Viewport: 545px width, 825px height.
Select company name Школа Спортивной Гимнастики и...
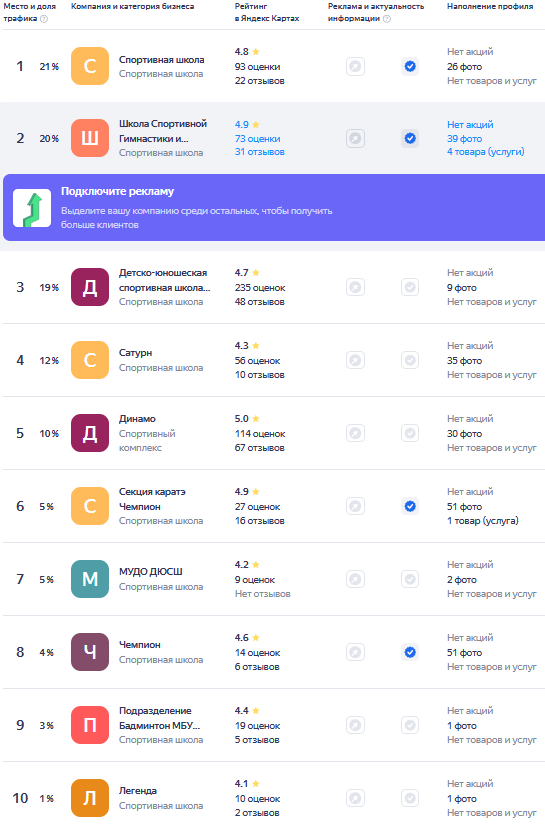pos(163,131)
